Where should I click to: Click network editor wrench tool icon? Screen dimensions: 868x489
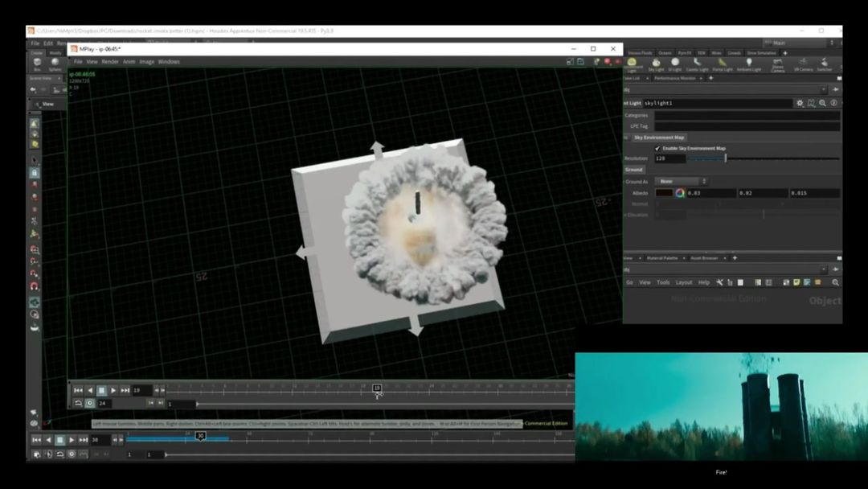tap(719, 282)
